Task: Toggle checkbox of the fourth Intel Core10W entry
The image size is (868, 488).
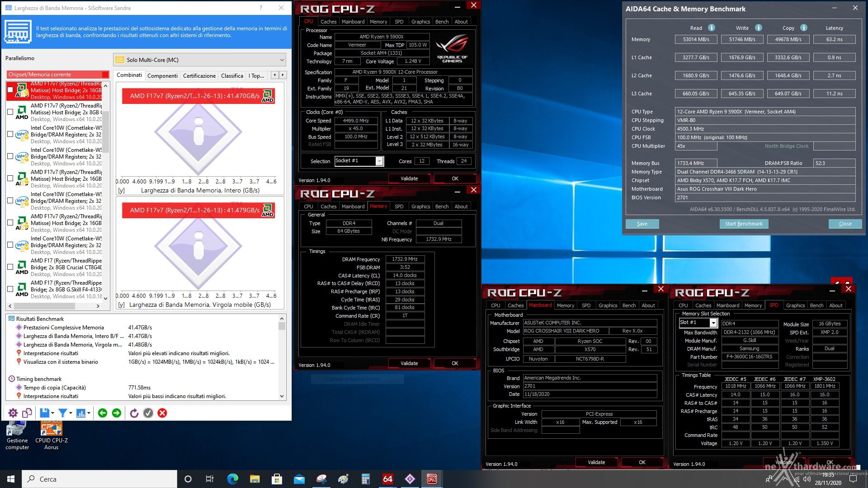Action: click(10, 245)
